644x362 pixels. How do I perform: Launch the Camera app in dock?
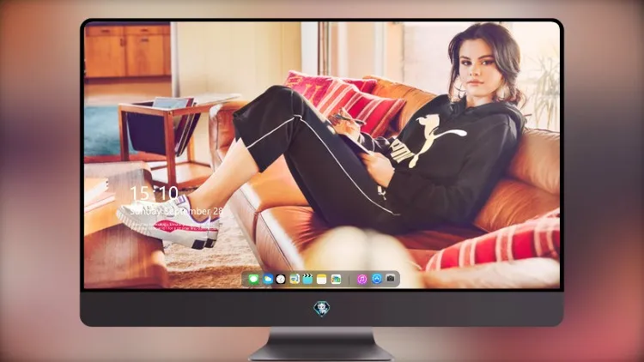pos(391,278)
